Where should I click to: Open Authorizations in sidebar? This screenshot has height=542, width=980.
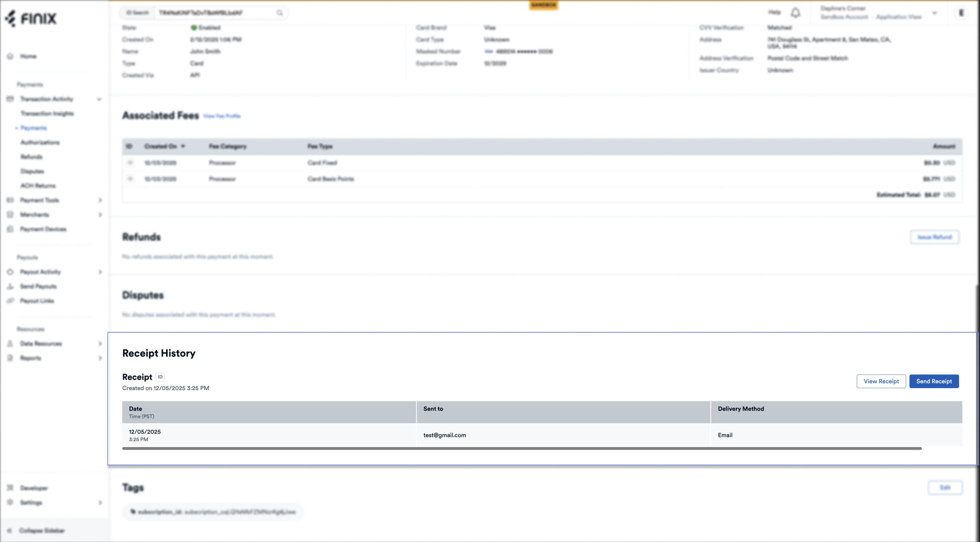coord(40,142)
